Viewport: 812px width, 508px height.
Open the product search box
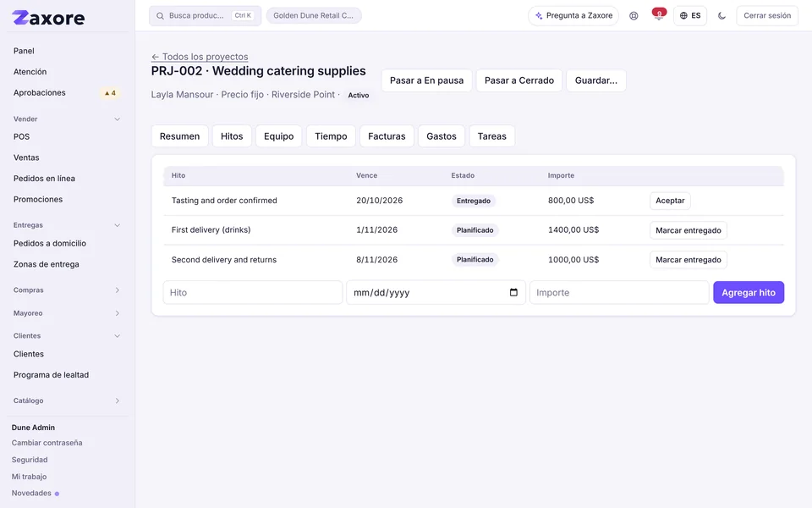point(205,15)
